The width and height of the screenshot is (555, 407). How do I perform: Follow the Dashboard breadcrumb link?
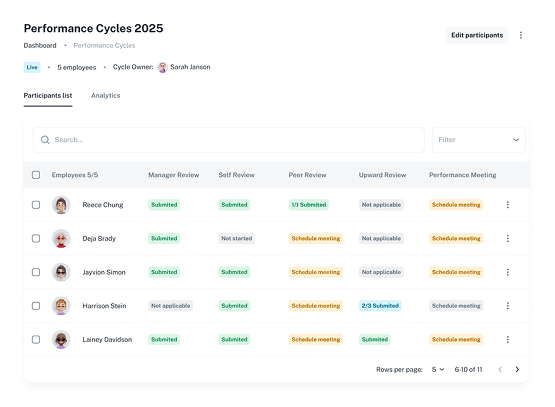(x=40, y=45)
